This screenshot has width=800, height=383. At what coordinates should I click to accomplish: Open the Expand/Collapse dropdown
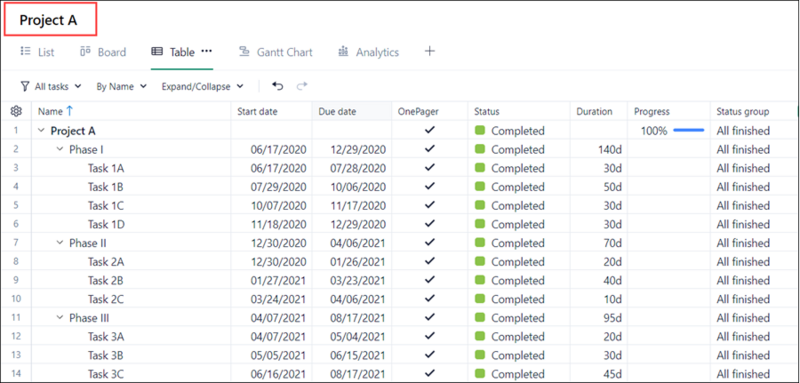[x=203, y=86]
